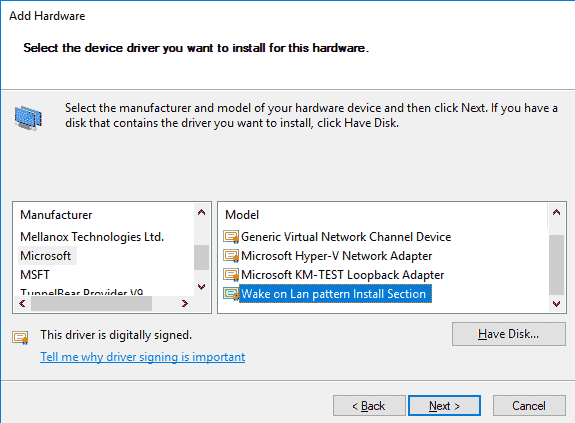This screenshot has width=575, height=423.
Task: Click the Next button
Action: click(444, 405)
